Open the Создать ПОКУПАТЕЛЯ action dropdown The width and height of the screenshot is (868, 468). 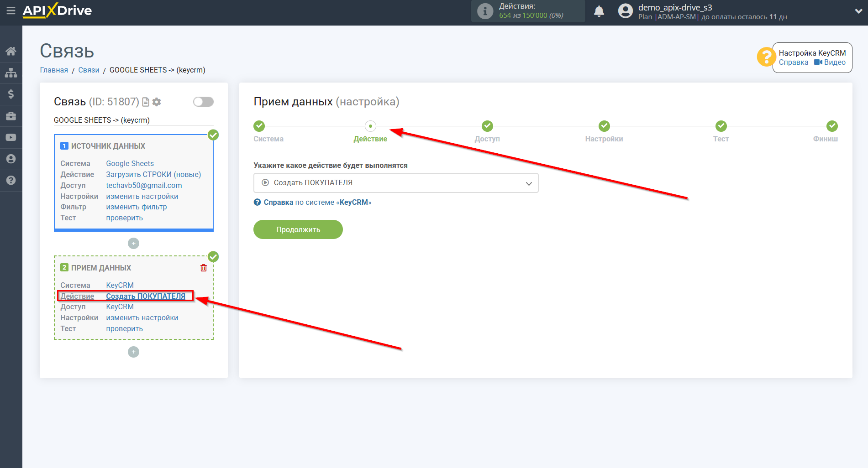[396, 183]
